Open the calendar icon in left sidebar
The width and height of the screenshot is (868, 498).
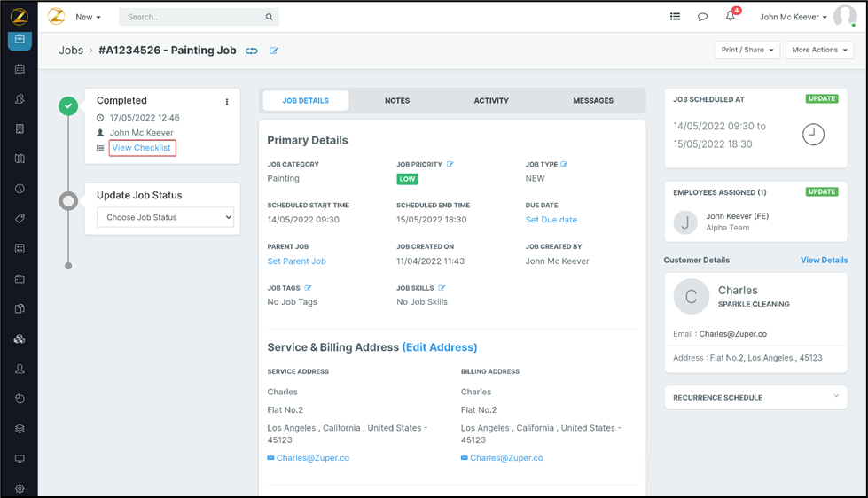[x=20, y=69]
